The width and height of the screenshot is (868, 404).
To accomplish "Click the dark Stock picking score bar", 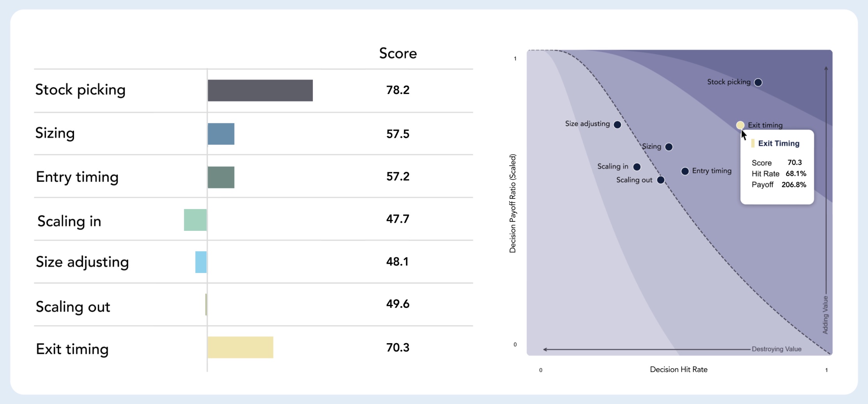I will pos(260,90).
